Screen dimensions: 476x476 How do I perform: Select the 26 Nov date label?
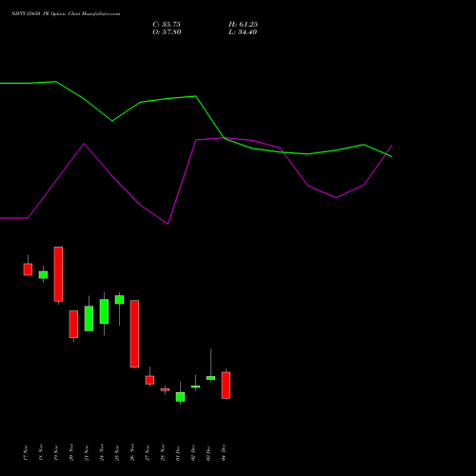(x=132, y=453)
